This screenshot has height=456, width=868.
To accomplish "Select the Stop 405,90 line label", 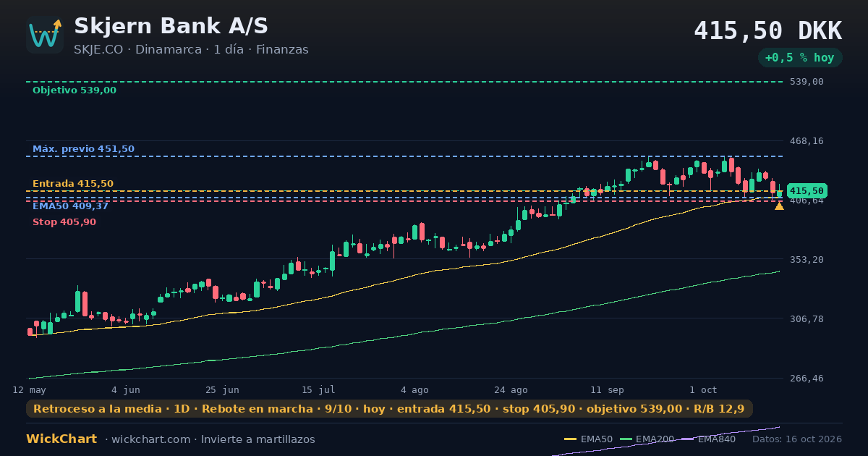I will pos(64,222).
